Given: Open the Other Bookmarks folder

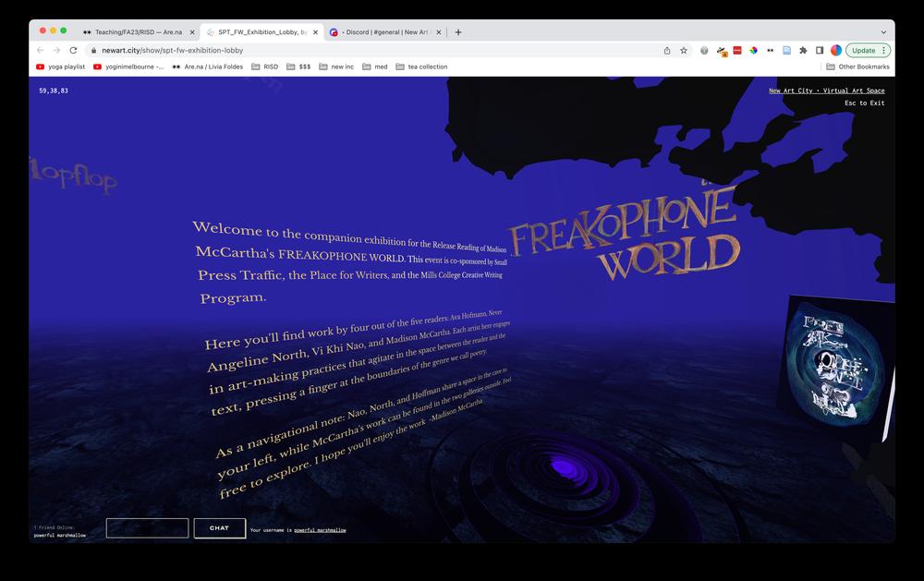Looking at the screenshot, I should (858, 67).
